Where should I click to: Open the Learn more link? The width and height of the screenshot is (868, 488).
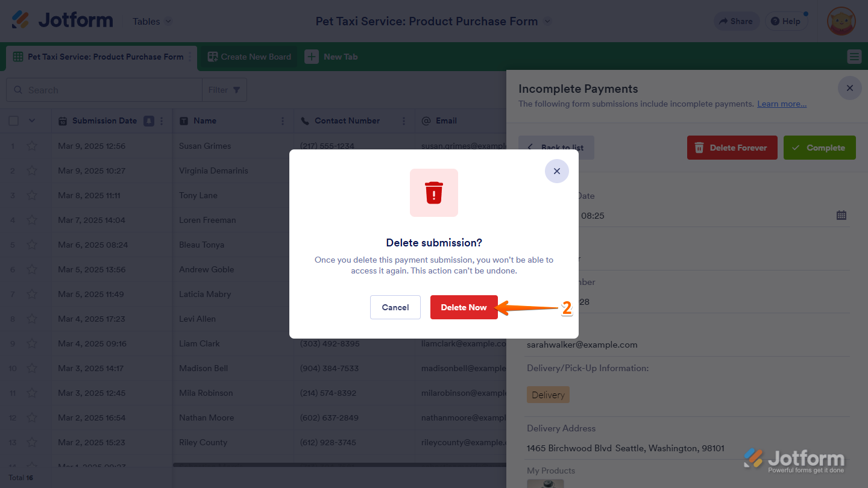[782, 104]
